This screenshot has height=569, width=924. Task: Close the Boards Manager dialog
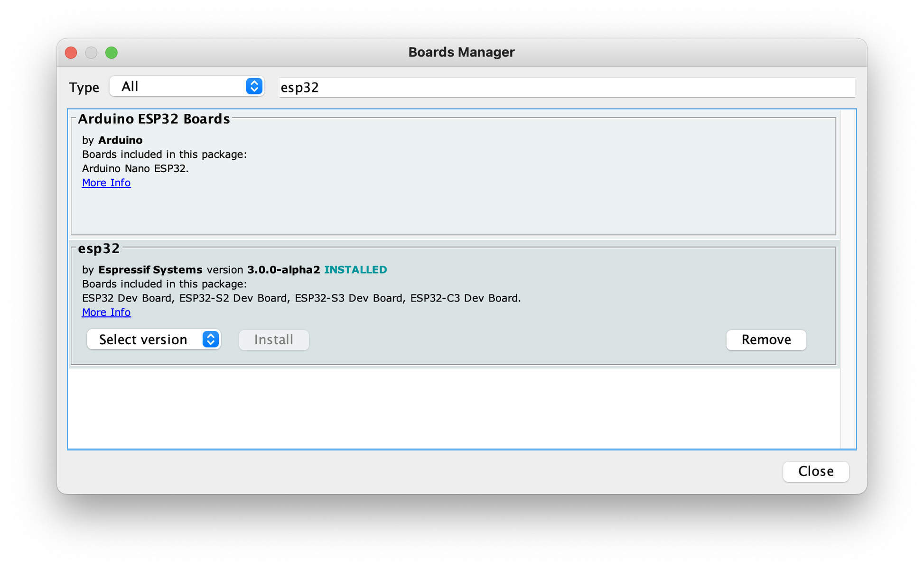tap(816, 471)
